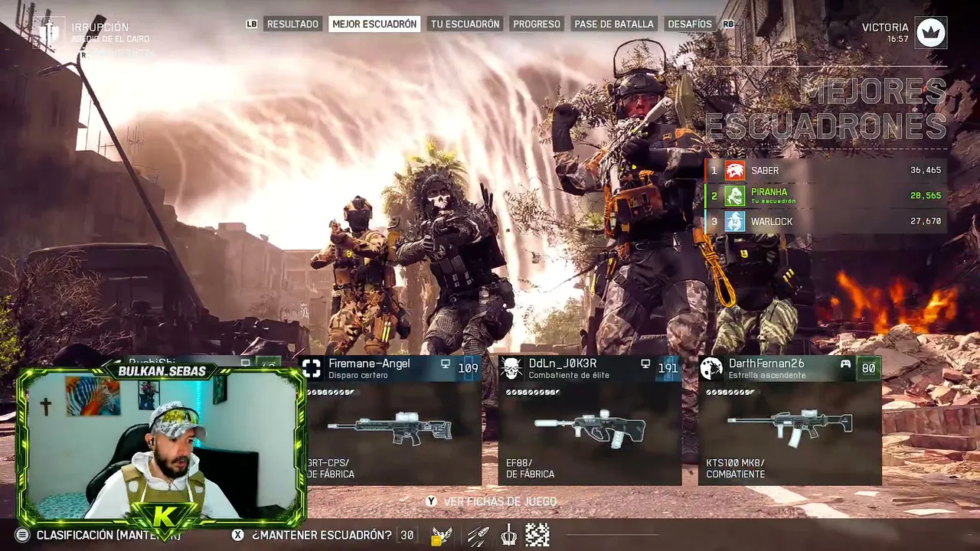Click the DarthFernan26 player name
The width and height of the screenshot is (980, 551).
point(766,364)
